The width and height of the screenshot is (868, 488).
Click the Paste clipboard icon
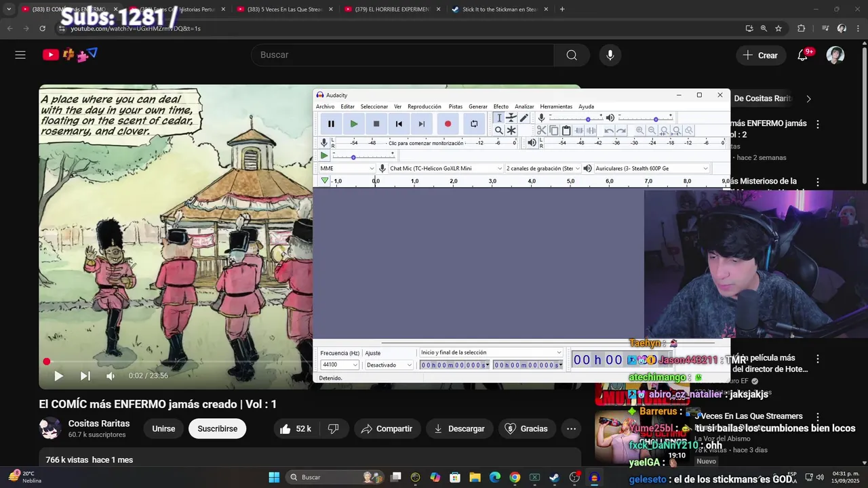tap(566, 130)
